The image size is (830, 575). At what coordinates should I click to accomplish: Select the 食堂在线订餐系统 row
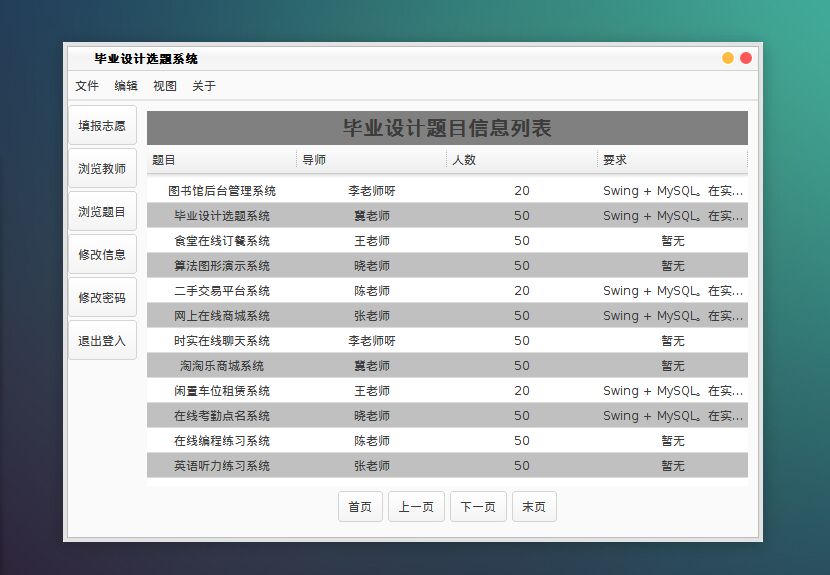point(447,240)
